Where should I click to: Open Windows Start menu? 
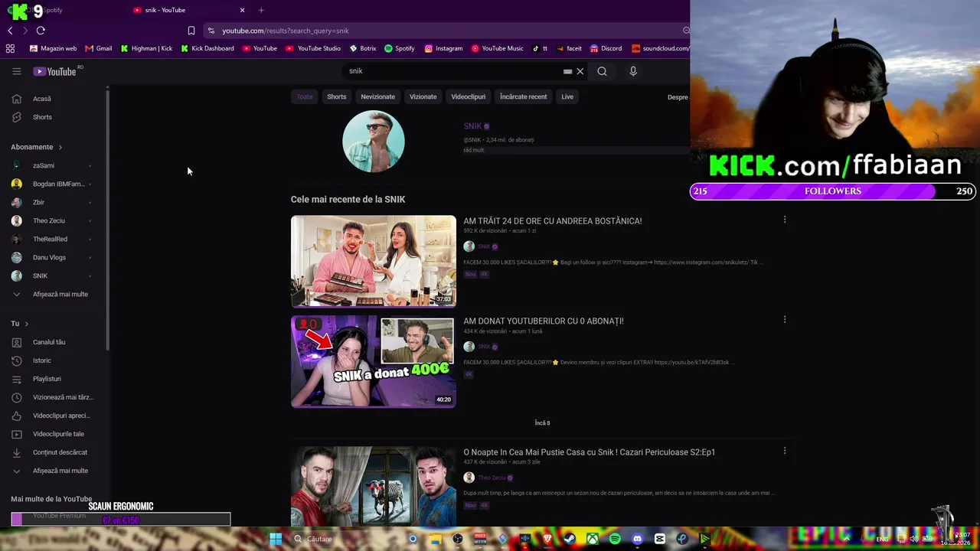pos(276,539)
